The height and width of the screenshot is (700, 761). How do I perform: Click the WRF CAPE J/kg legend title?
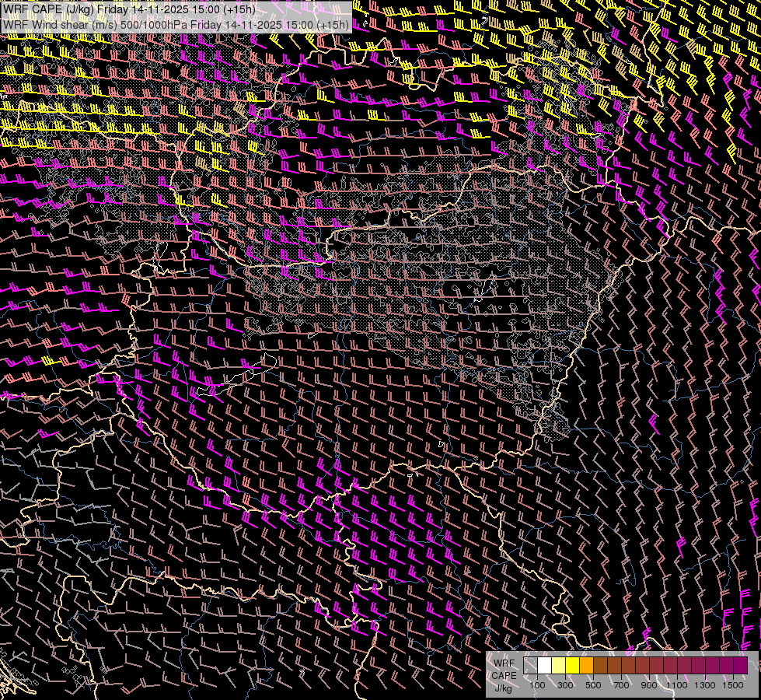(x=504, y=675)
